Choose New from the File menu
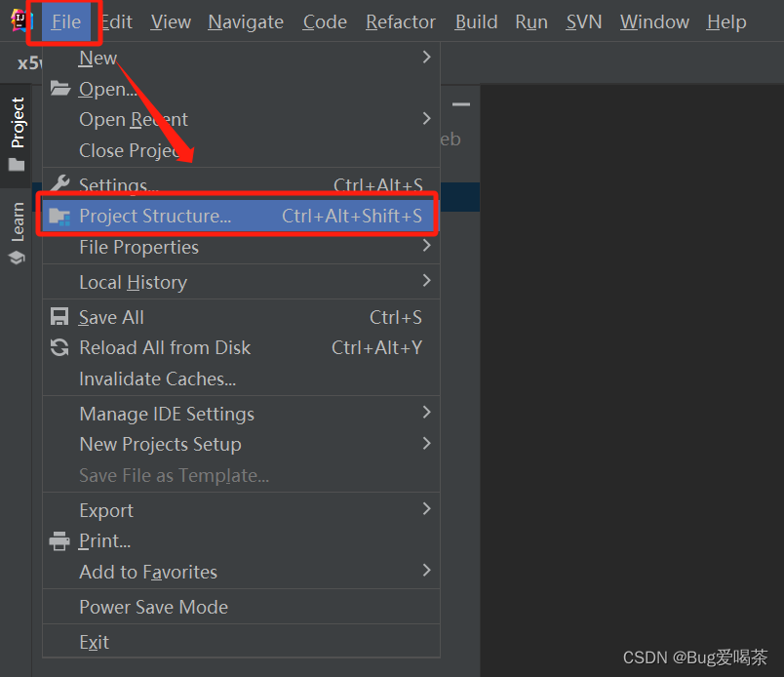The image size is (784, 677). coord(241,59)
